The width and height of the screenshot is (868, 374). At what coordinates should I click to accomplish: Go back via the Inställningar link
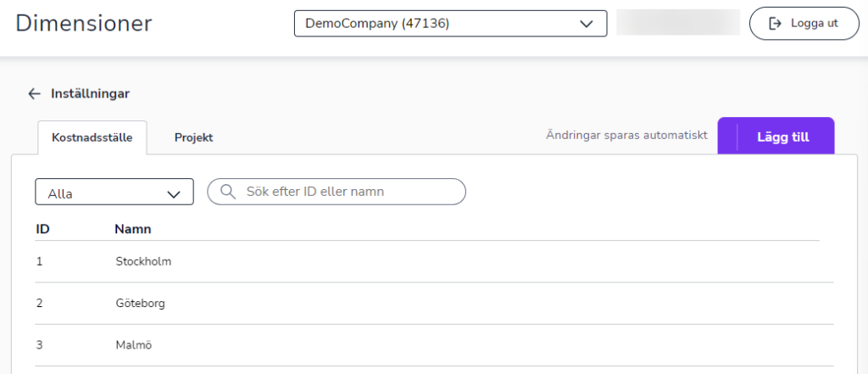[x=90, y=93]
